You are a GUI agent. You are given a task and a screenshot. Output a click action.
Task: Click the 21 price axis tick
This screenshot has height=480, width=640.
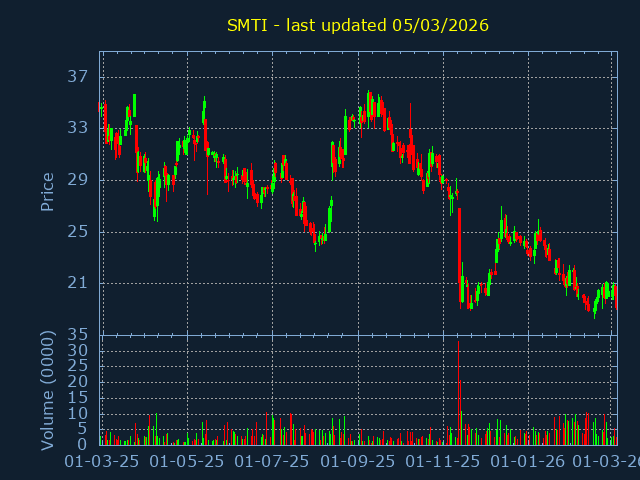coord(78,284)
